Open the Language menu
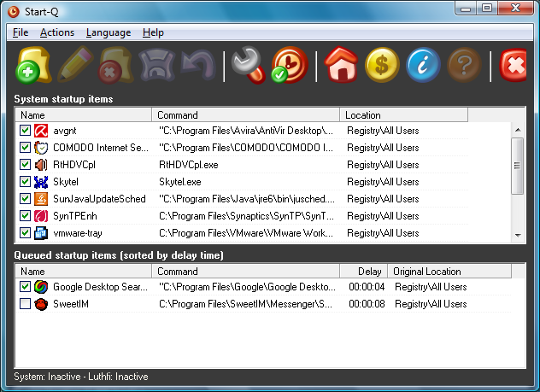540x392 pixels. pyautogui.click(x=109, y=32)
